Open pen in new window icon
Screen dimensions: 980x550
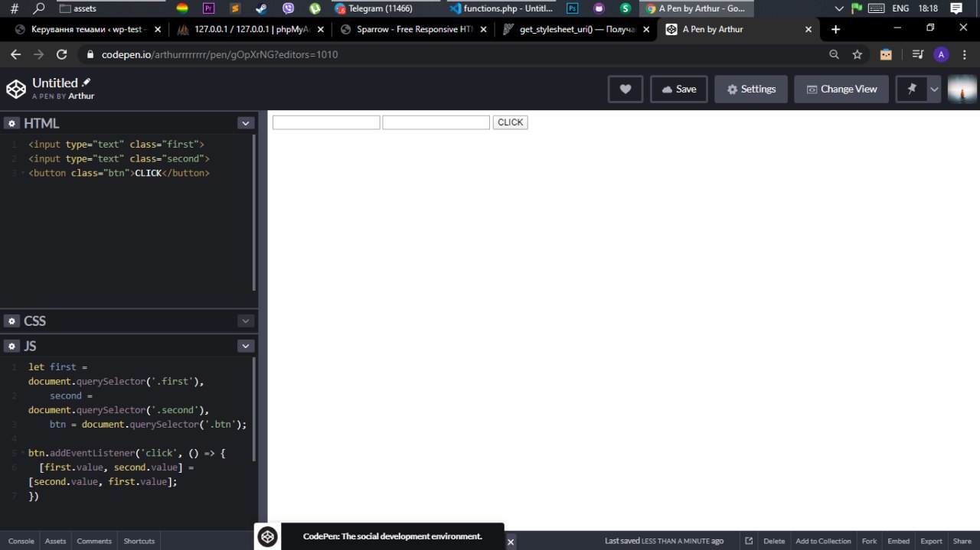click(x=749, y=541)
